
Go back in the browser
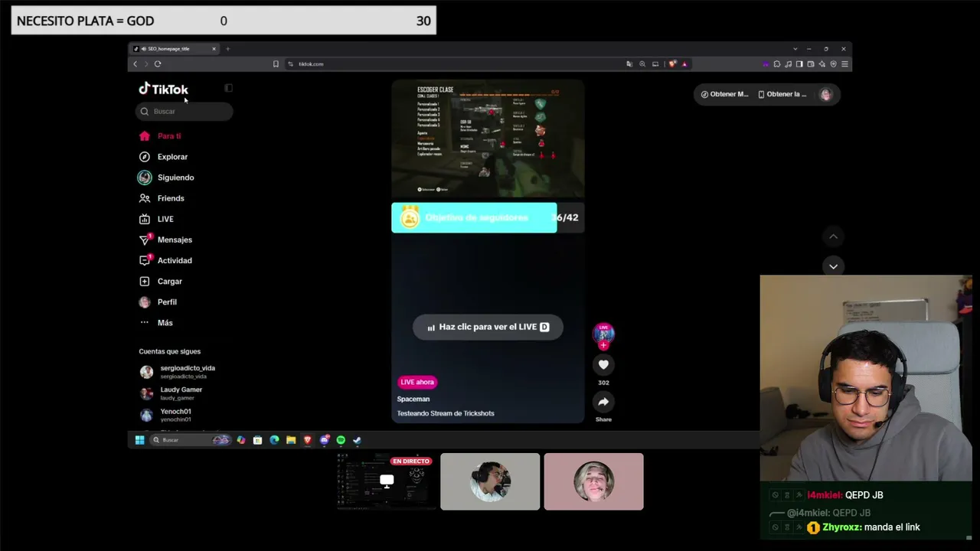(x=136, y=64)
